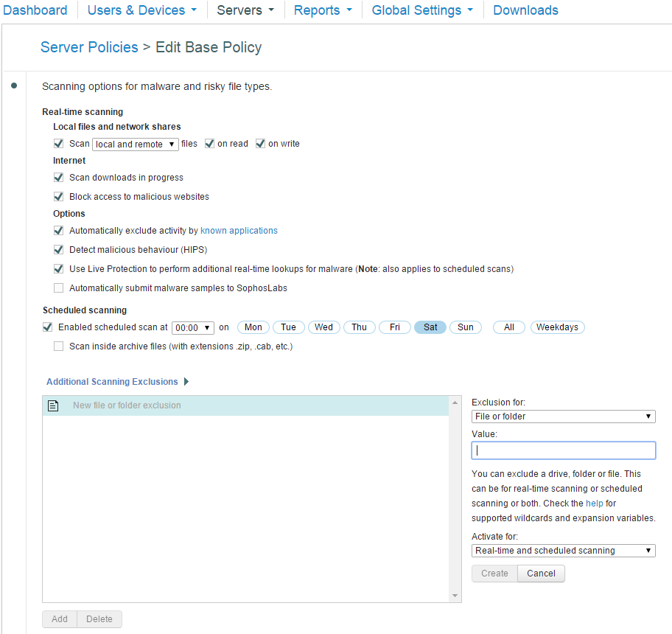The width and height of the screenshot is (672, 634).
Task: Enable Scan inside archive files checkbox
Action: pos(59,346)
